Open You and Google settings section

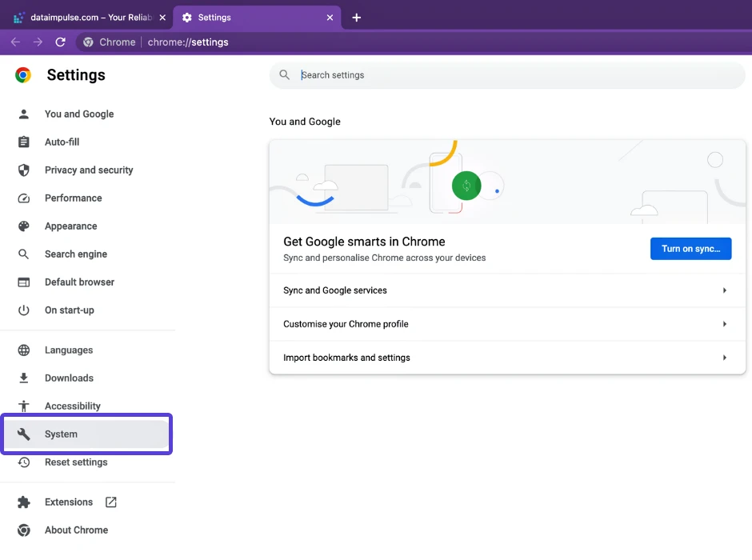pos(79,114)
